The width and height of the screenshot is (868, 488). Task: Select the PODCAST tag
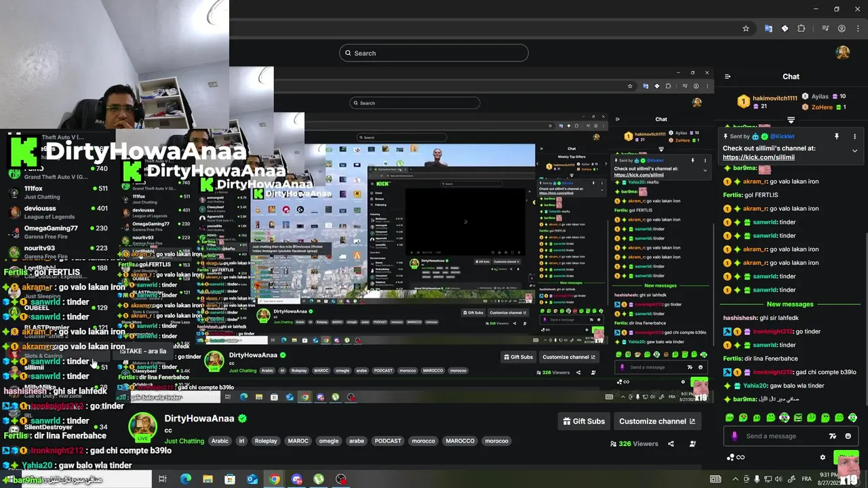[x=388, y=441]
